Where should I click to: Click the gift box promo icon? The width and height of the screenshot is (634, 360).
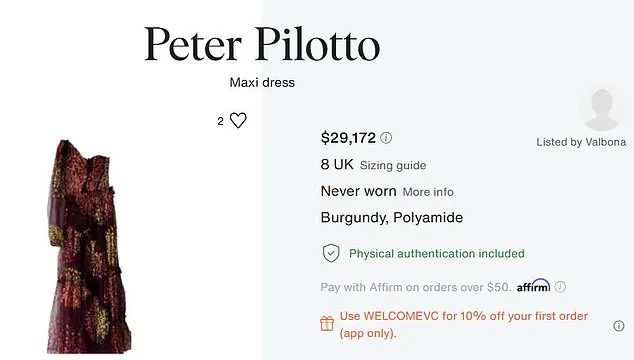coord(327,324)
